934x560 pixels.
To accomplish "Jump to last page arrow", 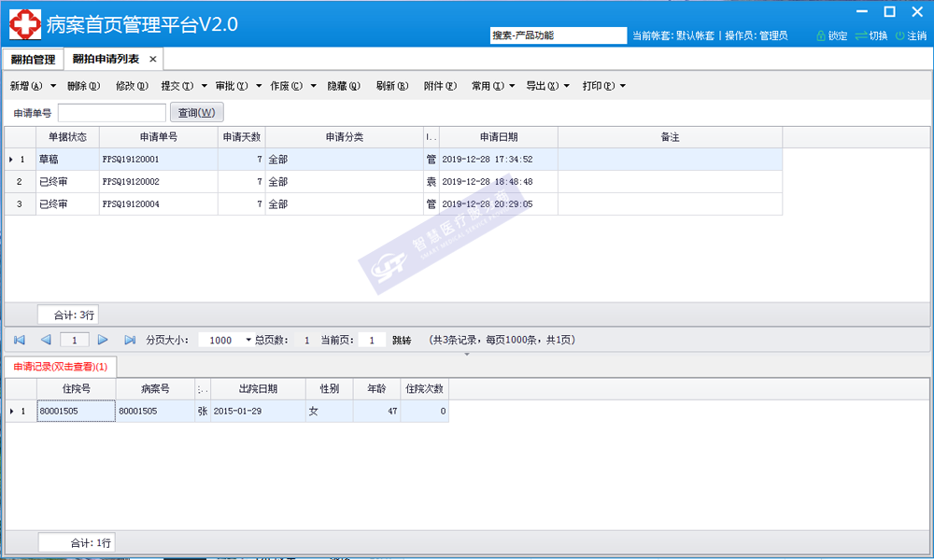I will click(x=130, y=340).
